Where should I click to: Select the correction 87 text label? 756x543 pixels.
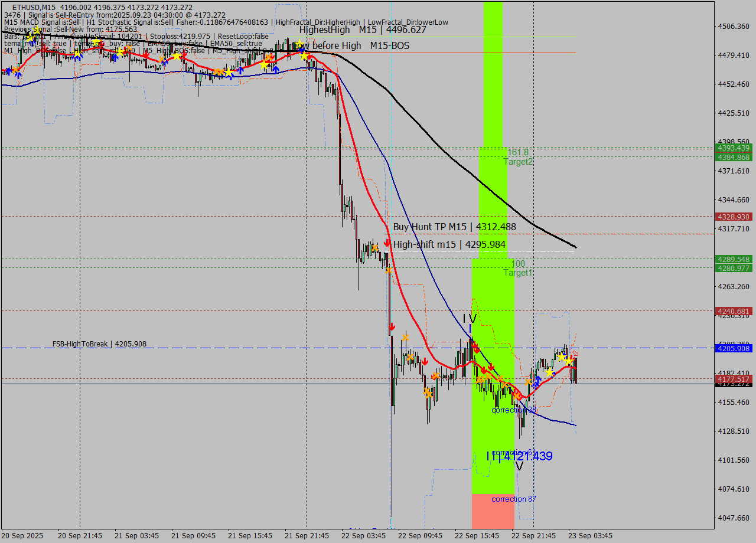coord(513,499)
